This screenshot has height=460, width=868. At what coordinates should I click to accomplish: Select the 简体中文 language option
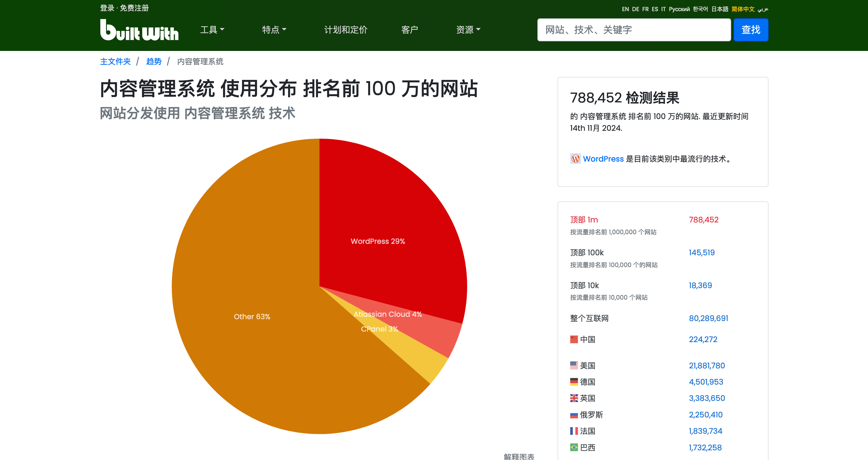point(743,9)
